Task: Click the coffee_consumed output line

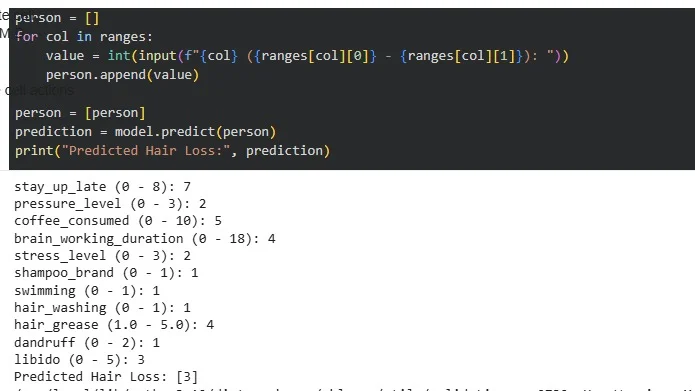Action: pos(118,221)
